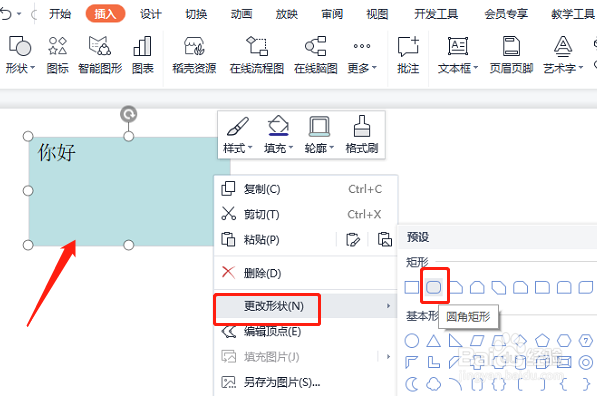Pick the isosceles triangle shape
The image size is (597, 396).
click(433, 341)
